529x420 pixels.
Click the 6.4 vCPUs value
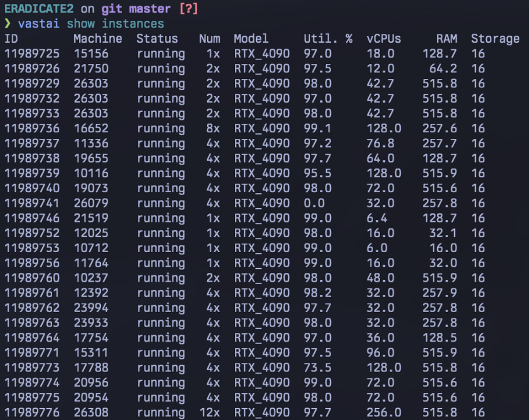coord(377,218)
